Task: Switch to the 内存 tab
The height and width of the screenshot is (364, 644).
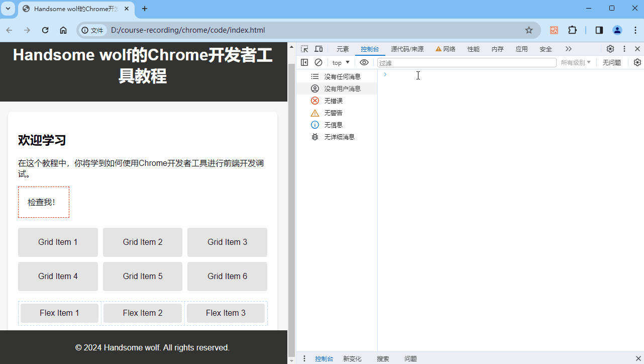Action: tap(497, 49)
